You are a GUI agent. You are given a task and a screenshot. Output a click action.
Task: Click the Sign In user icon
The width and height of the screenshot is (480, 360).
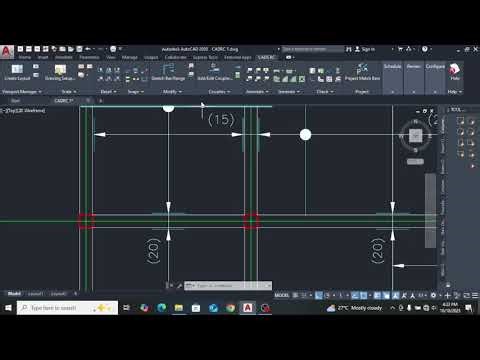pyautogui.click(x=357, y=49)
